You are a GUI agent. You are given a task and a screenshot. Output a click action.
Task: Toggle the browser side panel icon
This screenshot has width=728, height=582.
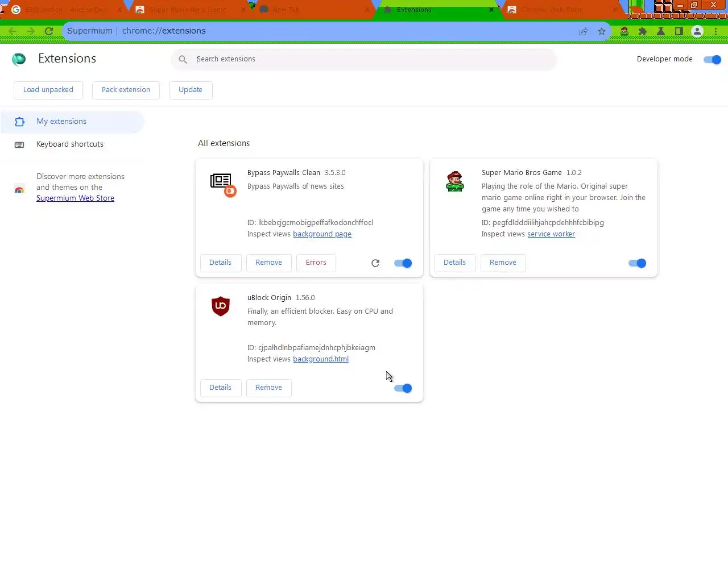(x=679, y=31)
